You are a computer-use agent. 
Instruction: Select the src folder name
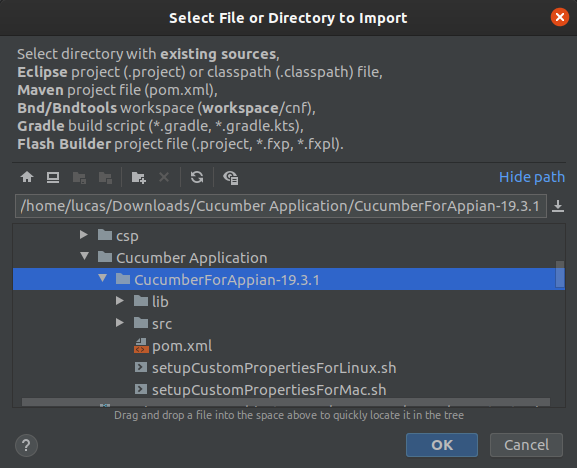(x=162, y=324)
